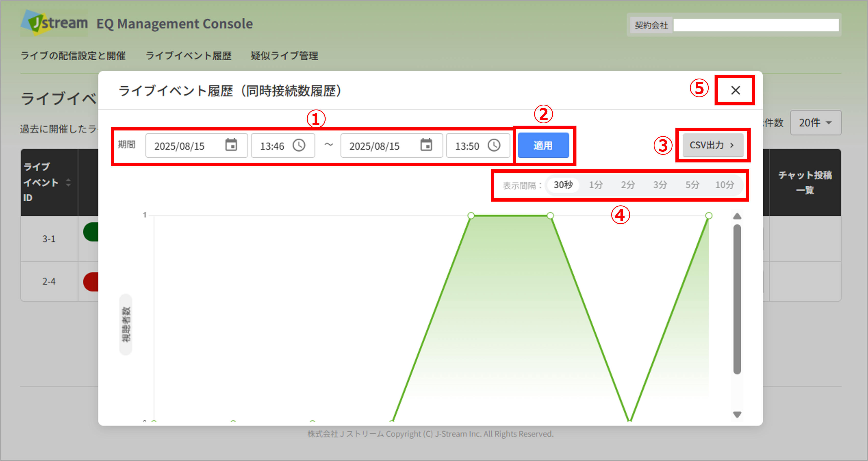Open the 疑似ライブ管理 menu
The width and height of the screenshot is (868, 461).
pyautogui.click(x=284, y=56)
